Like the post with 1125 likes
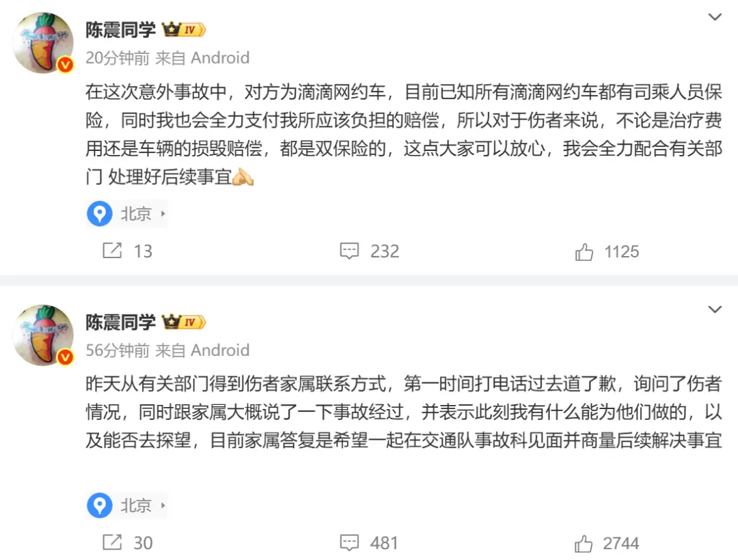The height and width of the screenshot is (560, 738). [584, 252]
